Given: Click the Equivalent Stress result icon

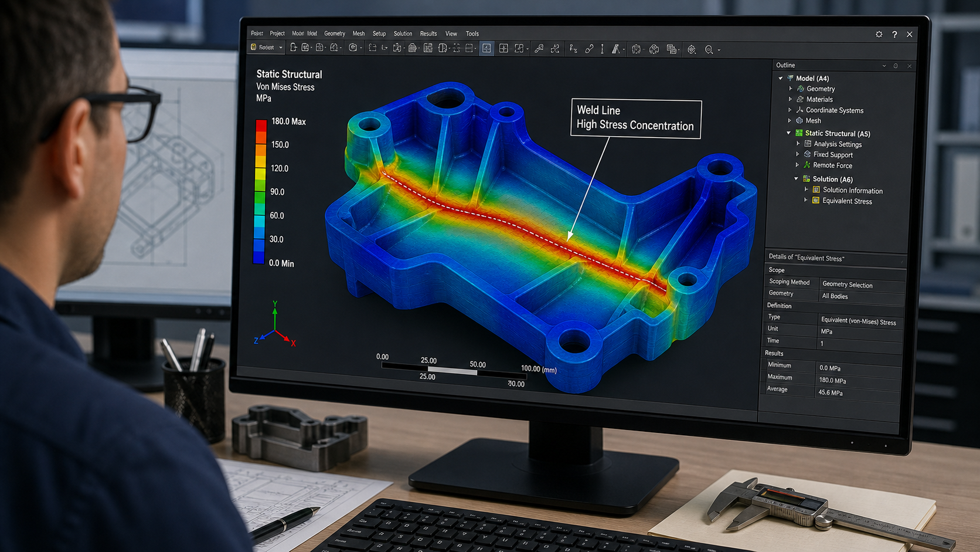Looking at the screenshot, I should click(816, 201).
